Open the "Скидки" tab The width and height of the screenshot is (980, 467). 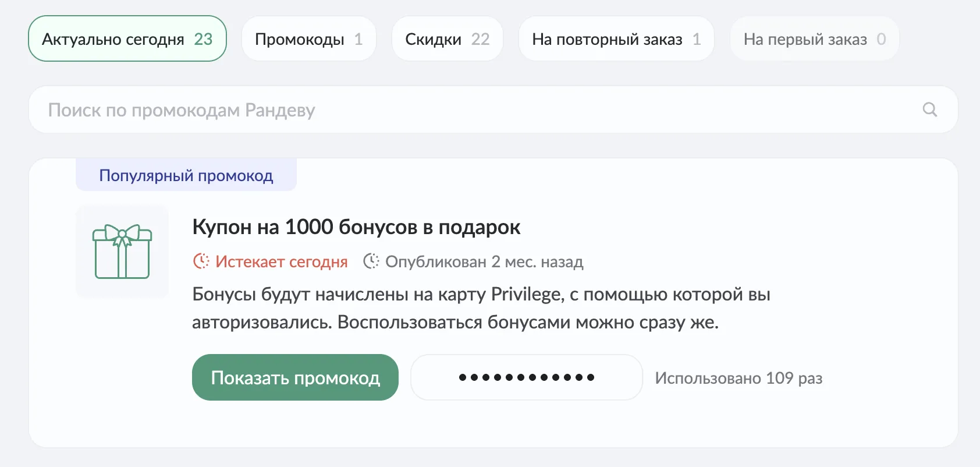coord(448,39)
